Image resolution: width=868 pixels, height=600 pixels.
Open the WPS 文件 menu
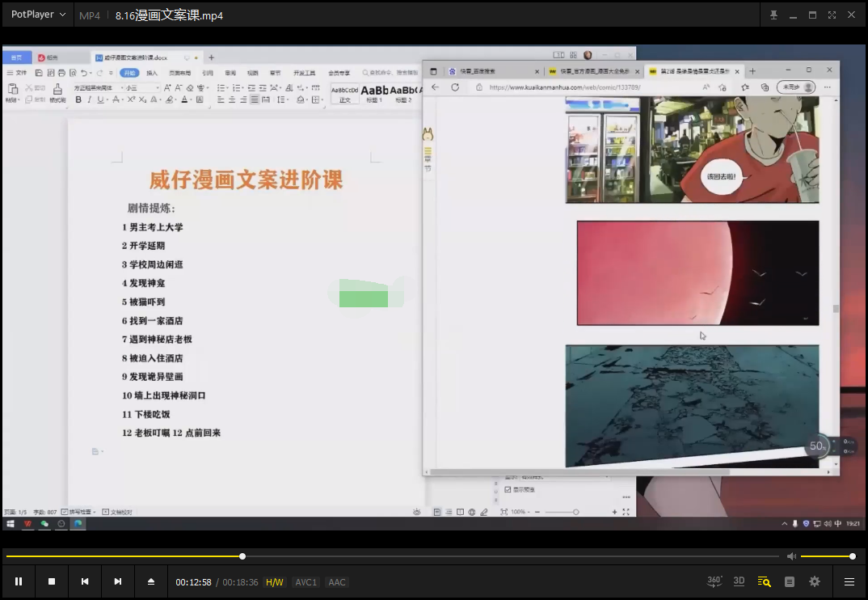coord(17,73)
